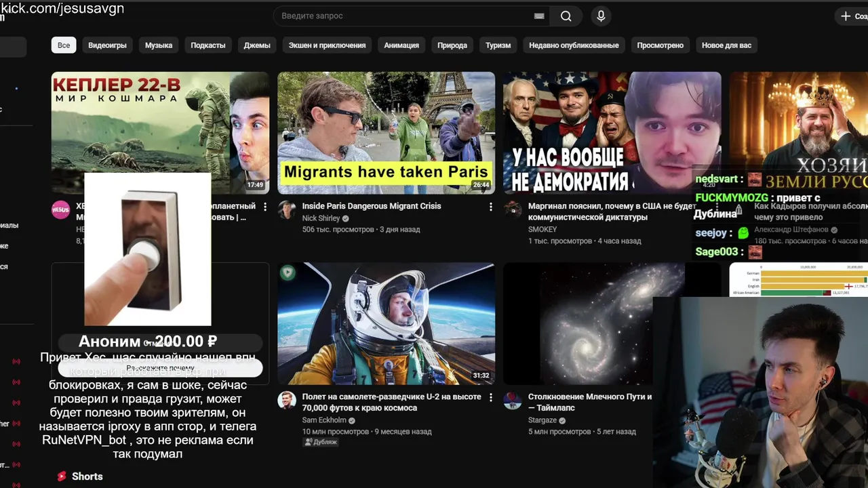
Task: Click the Nick Shirley channel name
Action: tap(321, 218)
